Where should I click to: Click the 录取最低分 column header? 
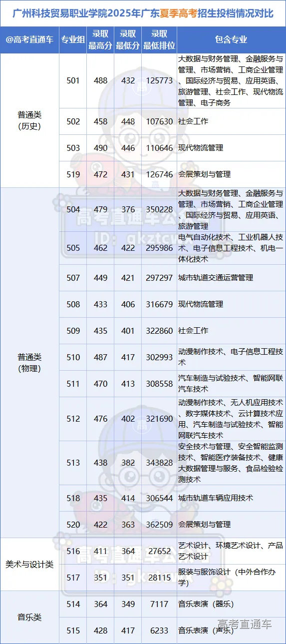pyautogui.click(x=128, y=39)
